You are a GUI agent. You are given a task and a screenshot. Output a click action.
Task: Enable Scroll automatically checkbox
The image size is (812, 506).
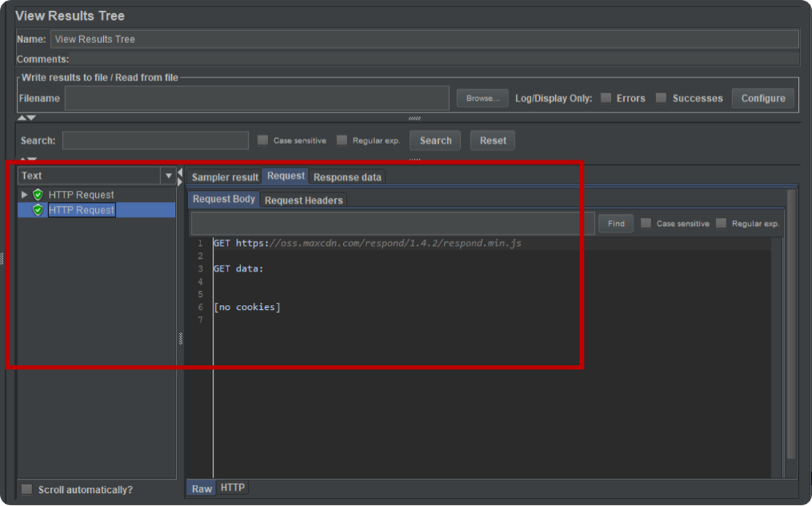click(27, 490)
